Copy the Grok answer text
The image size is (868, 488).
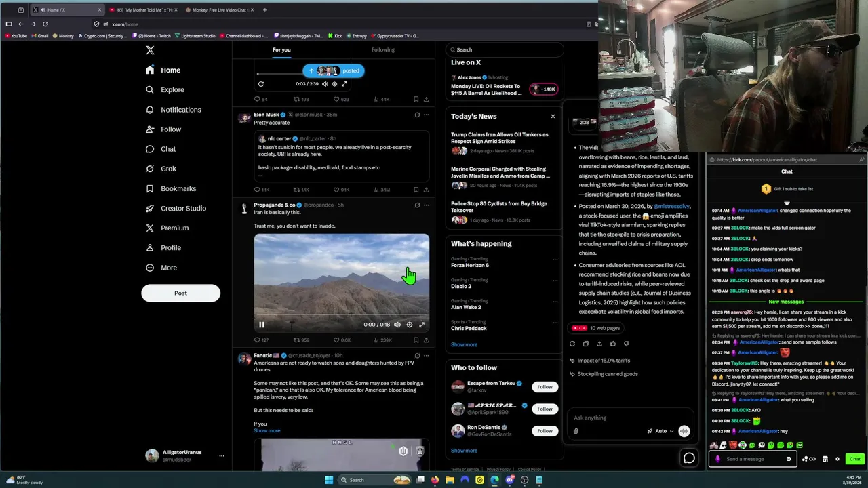coord(586,344)
